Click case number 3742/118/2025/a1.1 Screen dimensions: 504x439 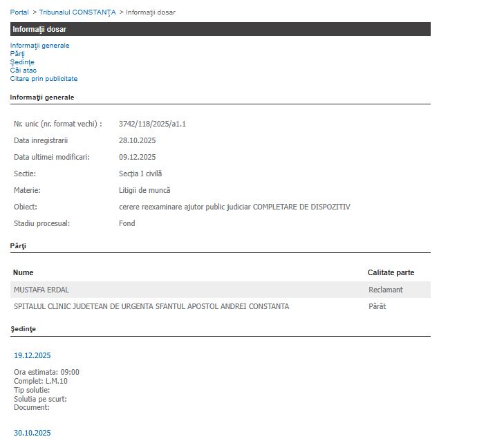pos(152,124)
